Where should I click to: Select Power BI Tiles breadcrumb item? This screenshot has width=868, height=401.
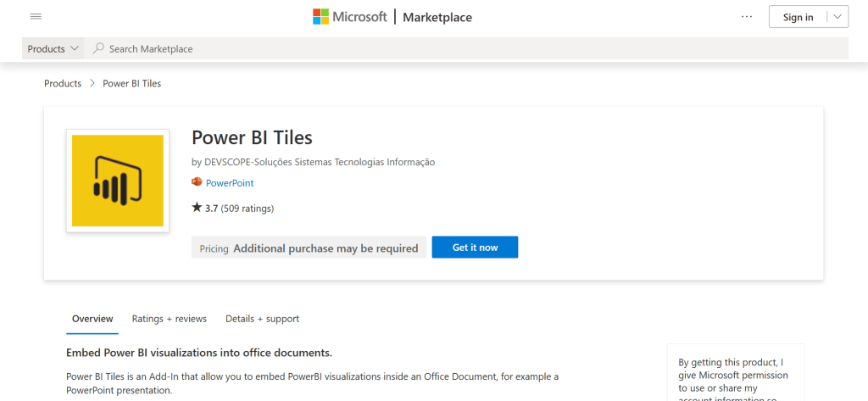coord(131,84)
